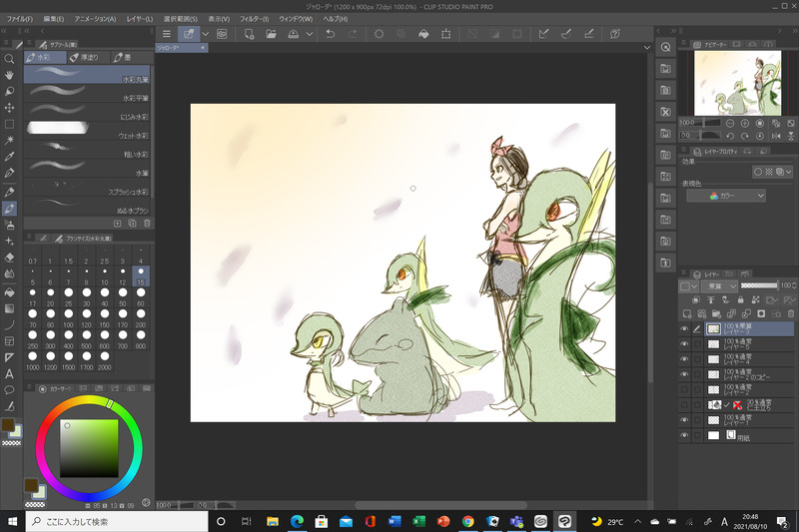Select the ウェット水彩 brush
799x532 pixels.
[87, 131]
